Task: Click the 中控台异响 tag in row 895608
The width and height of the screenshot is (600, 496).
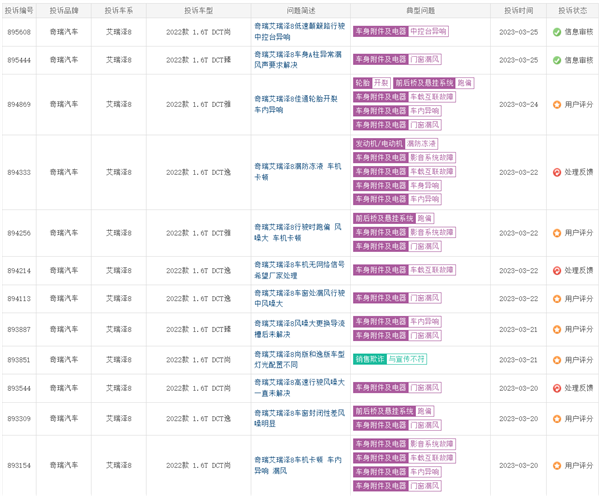Action: click(x=428, y=31)
